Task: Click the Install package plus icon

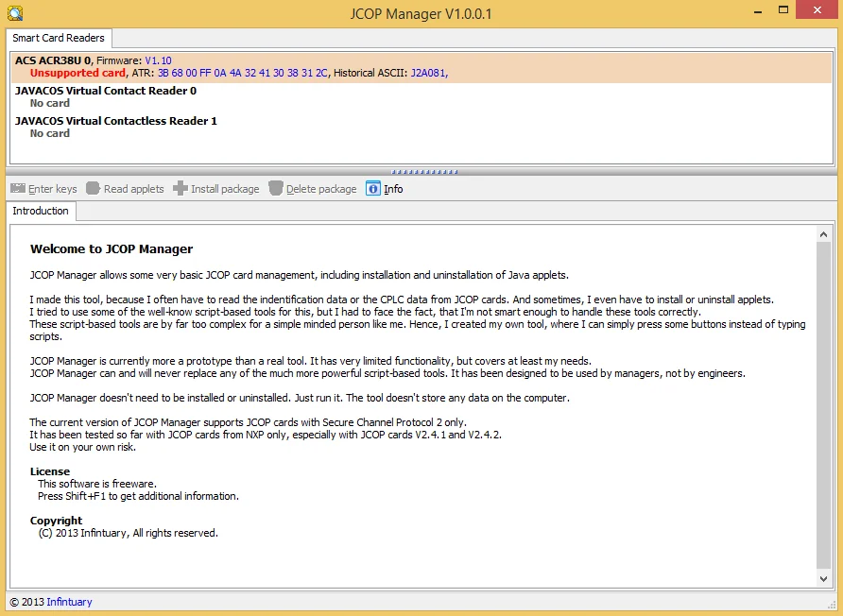Action: click(181, 188)
